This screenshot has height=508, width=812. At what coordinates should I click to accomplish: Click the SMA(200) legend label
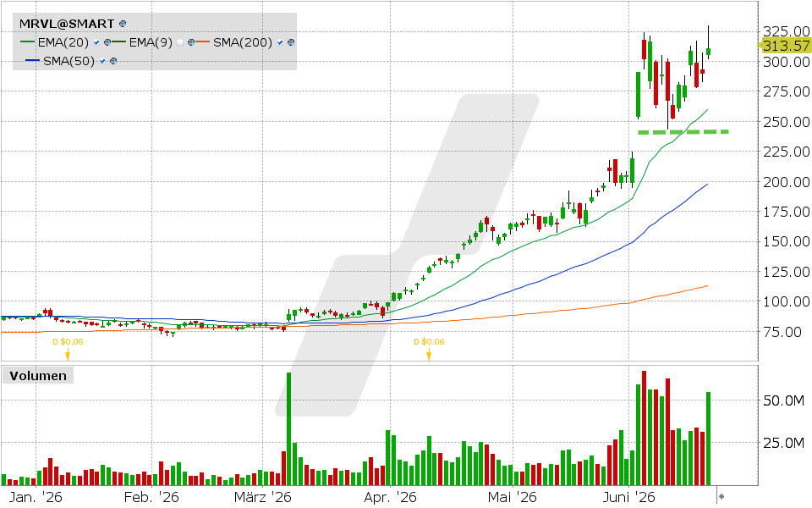click(x=243, y=42)
